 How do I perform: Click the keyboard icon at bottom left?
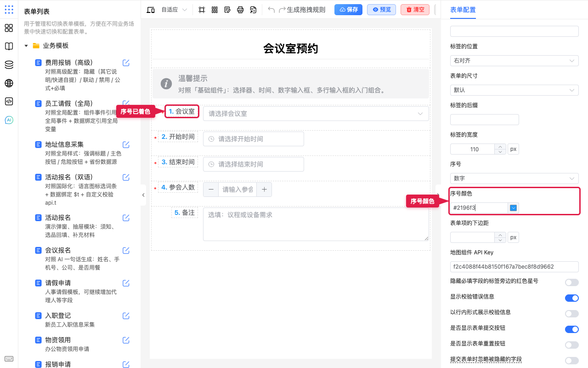9,359
